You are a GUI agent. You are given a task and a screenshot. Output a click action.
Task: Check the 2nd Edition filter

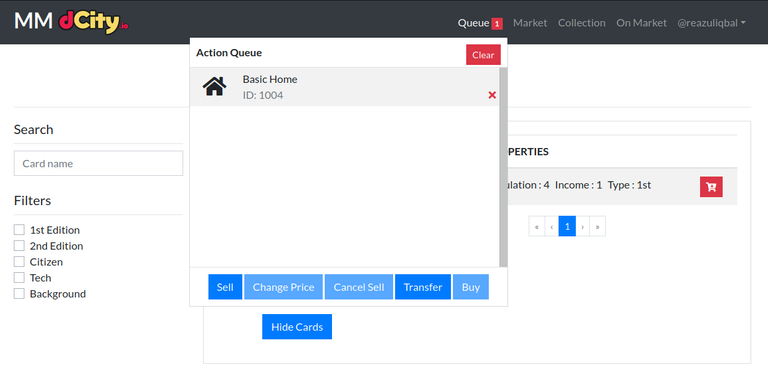click(19, 246)
